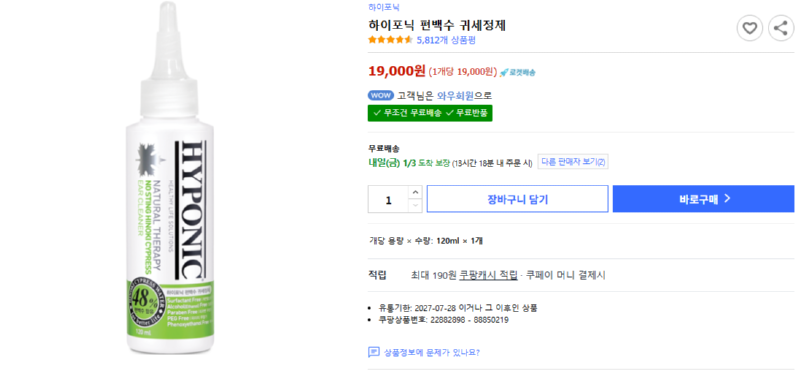This screenshot has width=800, height=370.
Task: Click the WOW membership badge
Action: click(x=381, y=95)
